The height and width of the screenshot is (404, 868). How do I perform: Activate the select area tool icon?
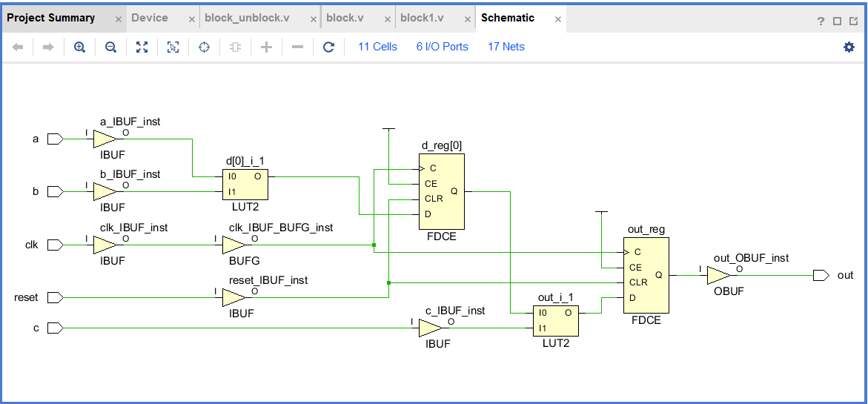point(173,47)
